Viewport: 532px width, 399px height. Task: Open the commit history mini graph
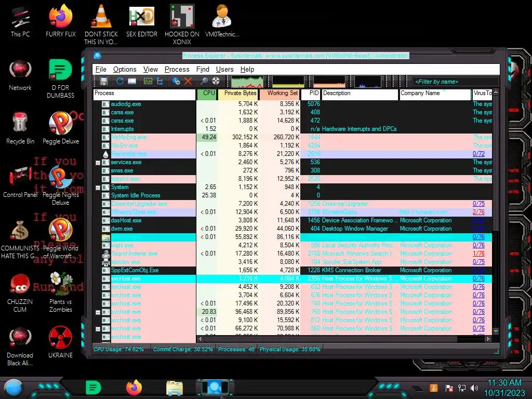[288, 82]
